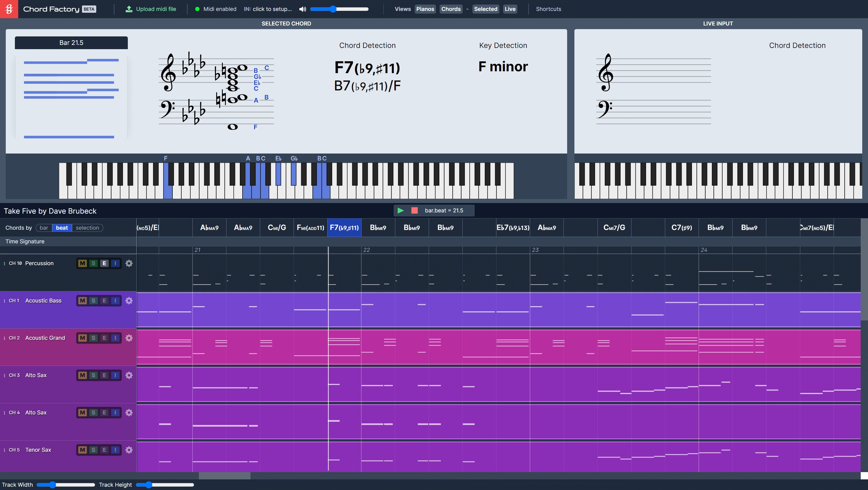Click the upload midi file icon

(x=128, y=9)
